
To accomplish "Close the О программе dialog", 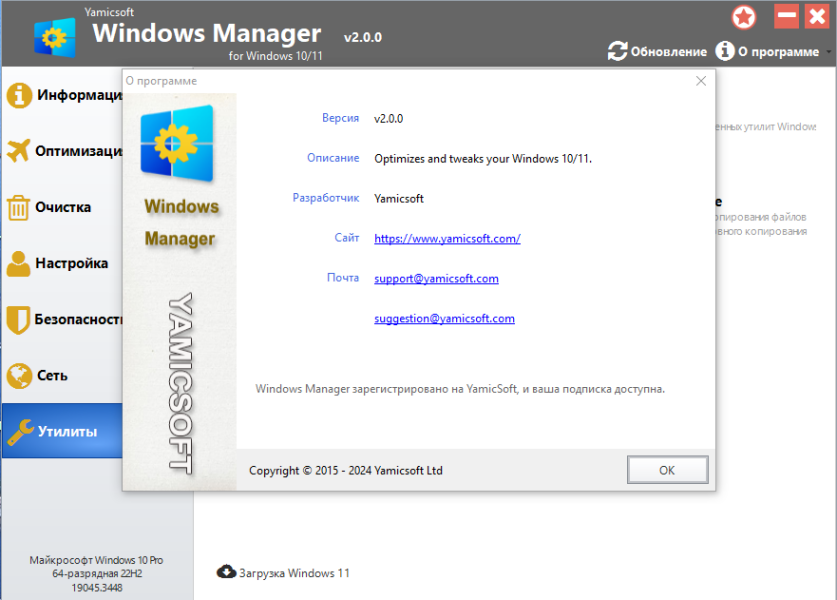I will [701, 81].
